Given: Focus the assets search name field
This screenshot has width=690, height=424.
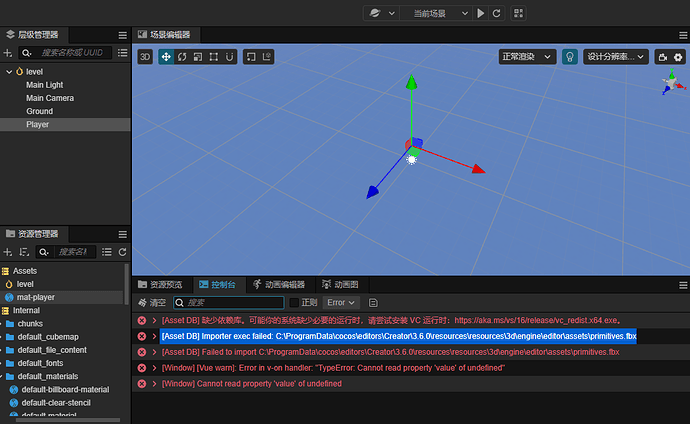Looking at the screenshot, I should coord(73,252).
